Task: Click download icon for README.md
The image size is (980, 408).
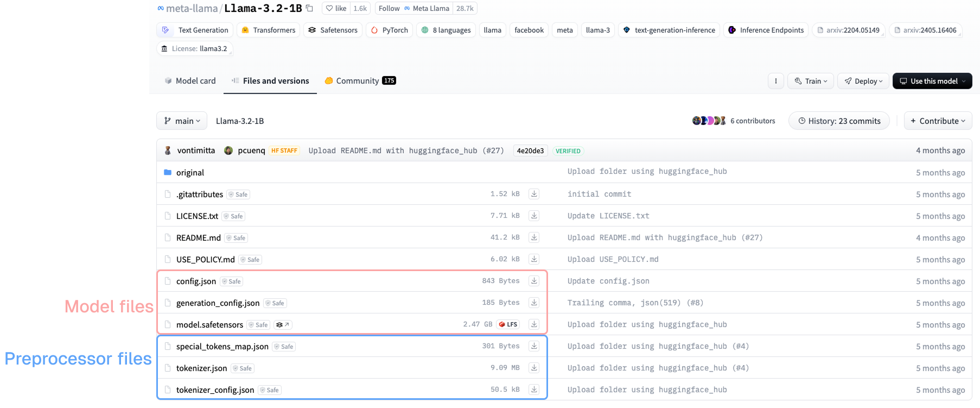Action: coord(534,237)
